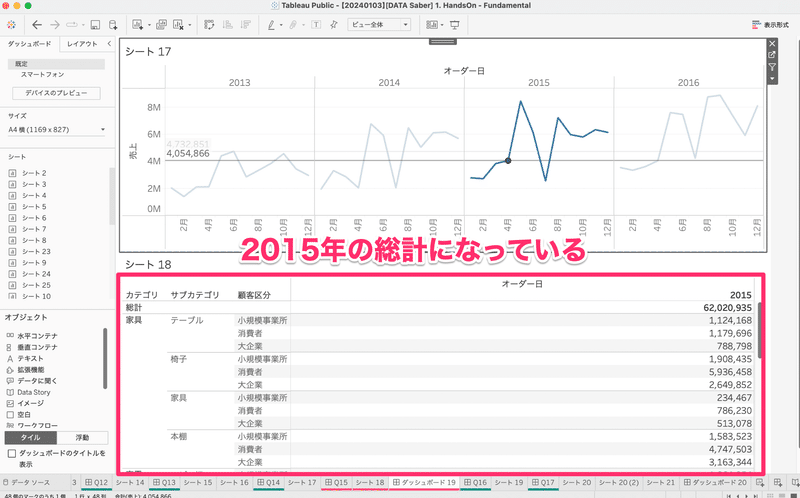Click the add new data source icon
This screenshot has height=498, width=800.
(x=113, y=24)
